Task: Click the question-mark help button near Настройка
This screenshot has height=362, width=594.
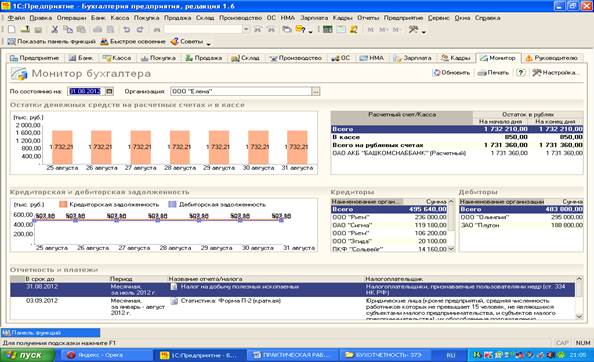Action: [x=521, y=73]
